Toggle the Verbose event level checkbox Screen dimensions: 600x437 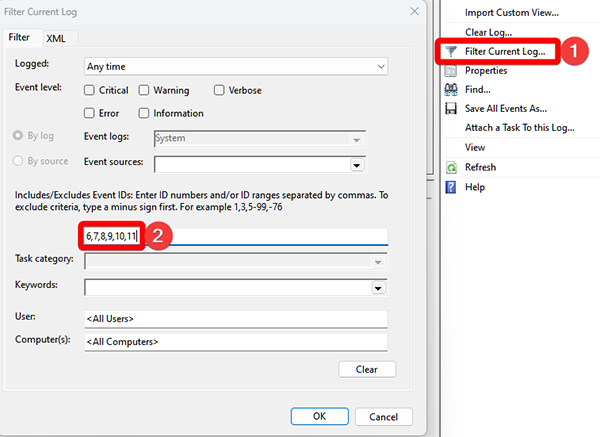coord(220,91)
